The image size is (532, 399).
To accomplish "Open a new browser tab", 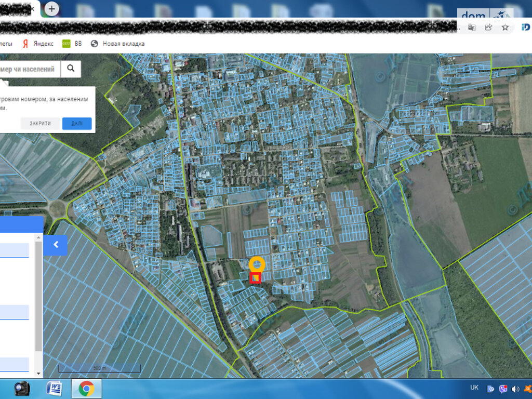I will [51, 9].
